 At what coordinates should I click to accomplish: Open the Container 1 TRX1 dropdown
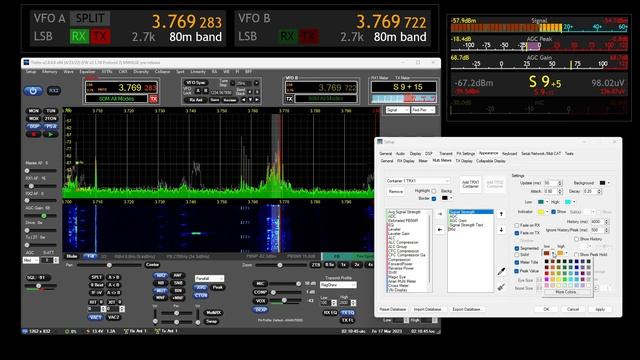[x=418, y=180]
